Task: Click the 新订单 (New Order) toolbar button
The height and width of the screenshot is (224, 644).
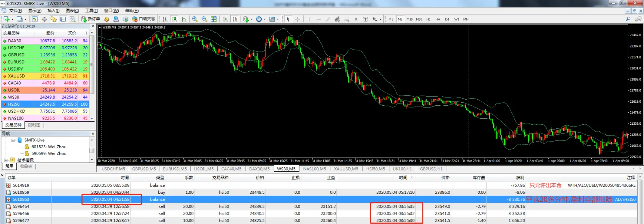Action: click(x=91, y=19)
